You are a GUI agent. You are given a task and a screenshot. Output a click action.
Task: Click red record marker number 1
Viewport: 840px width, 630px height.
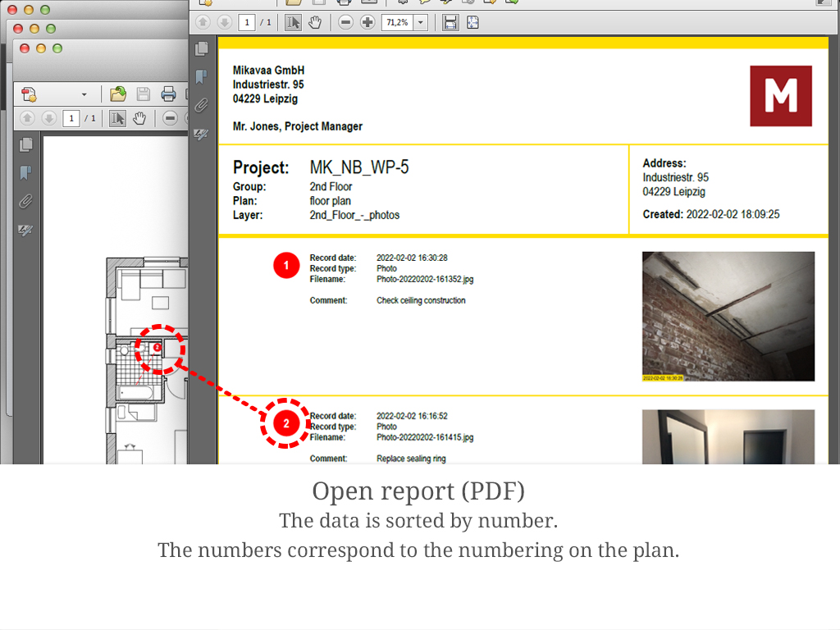click(x=286, y=265)
